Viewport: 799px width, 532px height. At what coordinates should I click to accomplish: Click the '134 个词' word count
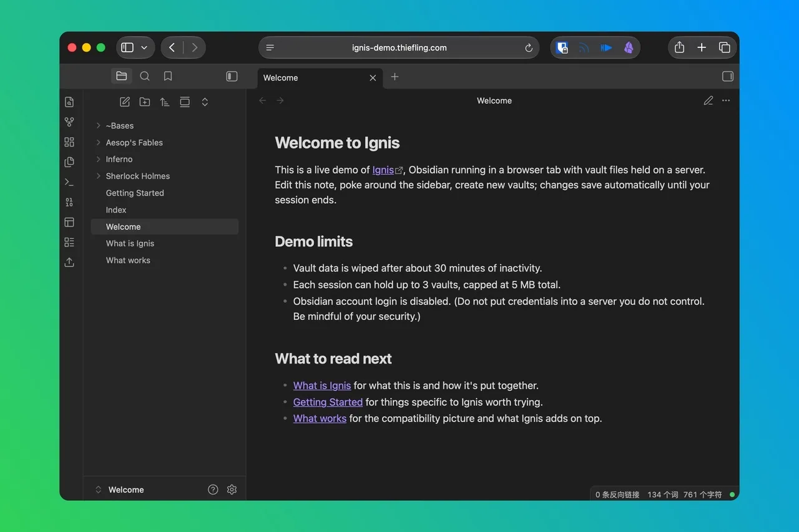click(x=663, y=495)
